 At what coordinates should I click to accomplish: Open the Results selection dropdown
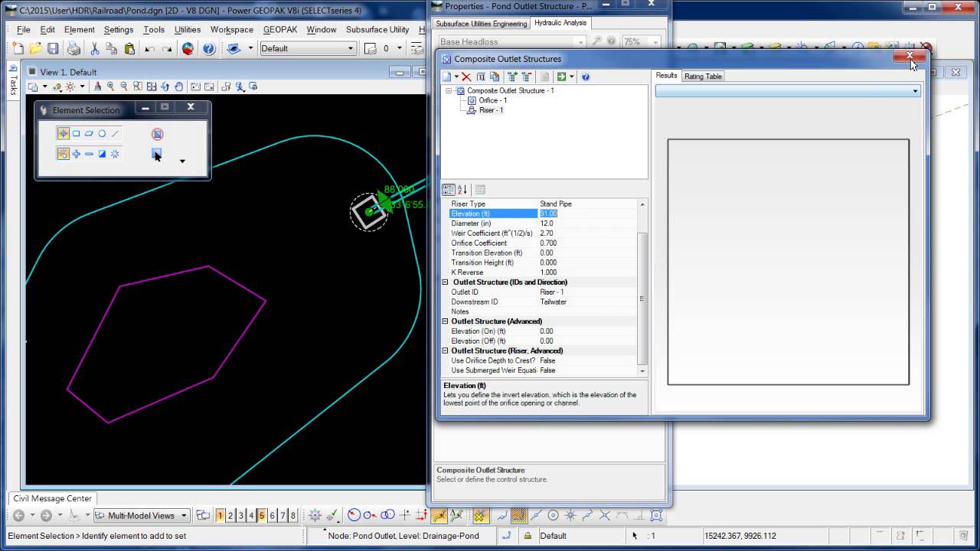tap(788, 91)
